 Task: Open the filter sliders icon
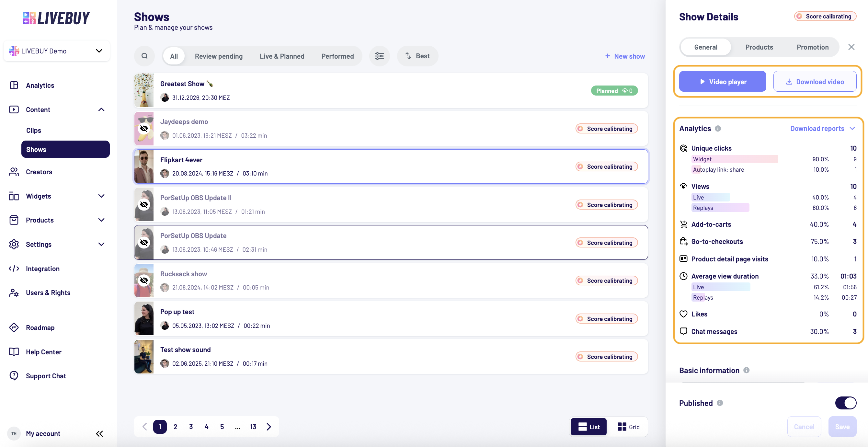pyautogui.click(x=379, y=56)
